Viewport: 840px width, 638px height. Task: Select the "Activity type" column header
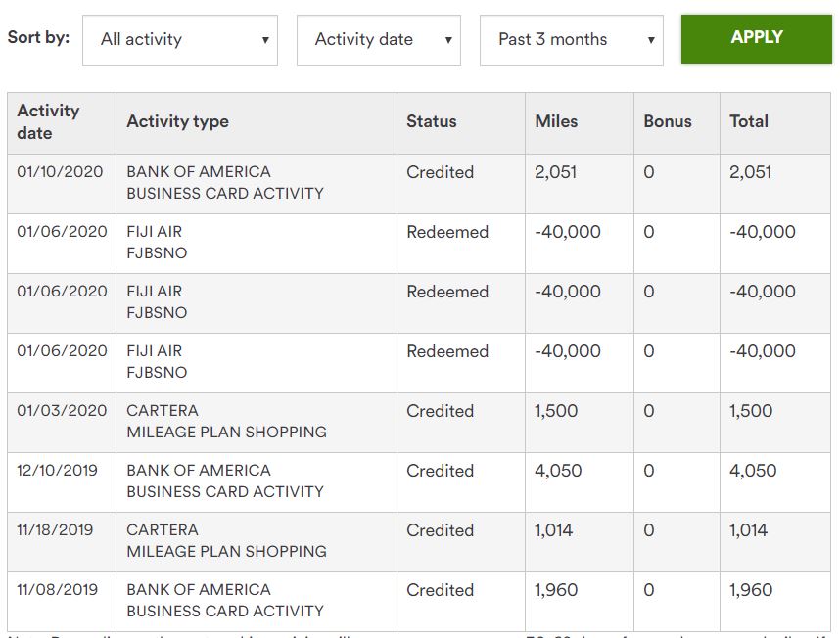[x=177, y=122]
